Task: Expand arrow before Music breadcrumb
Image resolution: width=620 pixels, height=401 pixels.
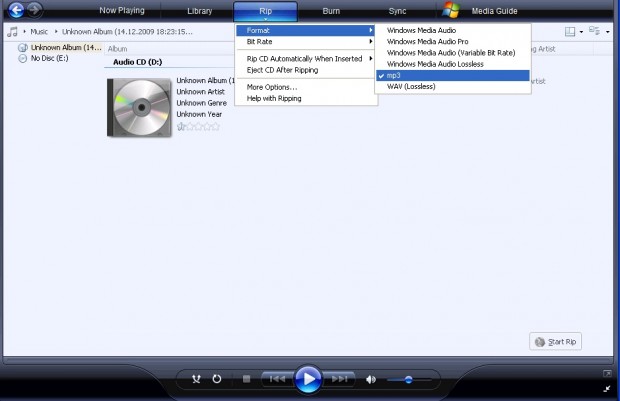Action: 25,31
